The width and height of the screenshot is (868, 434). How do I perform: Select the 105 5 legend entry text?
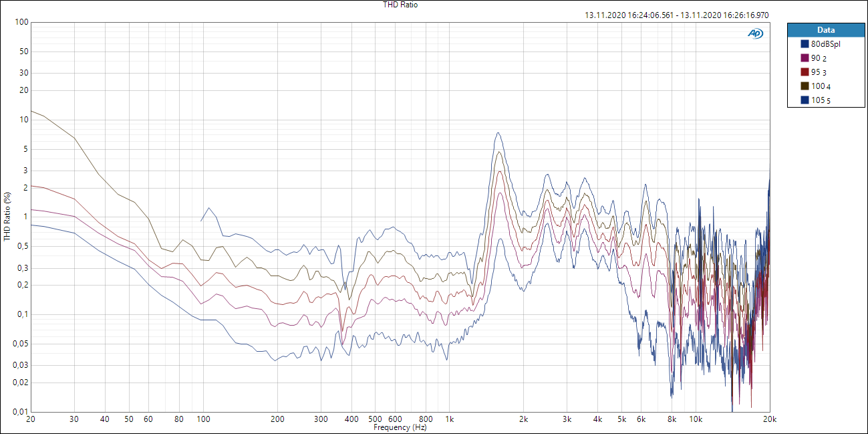coord(821,100)
